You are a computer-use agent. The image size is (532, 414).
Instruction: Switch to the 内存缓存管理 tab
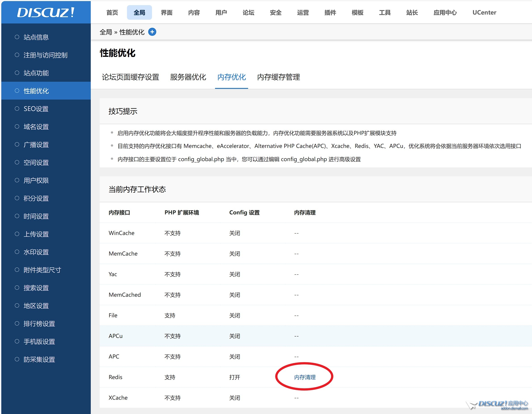[x=279, y=77]
